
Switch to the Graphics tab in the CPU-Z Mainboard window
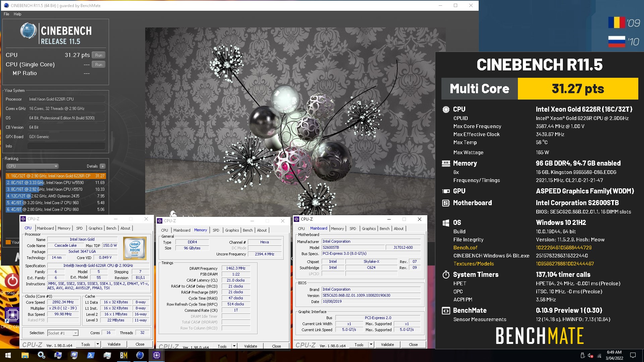coord(369,229)
